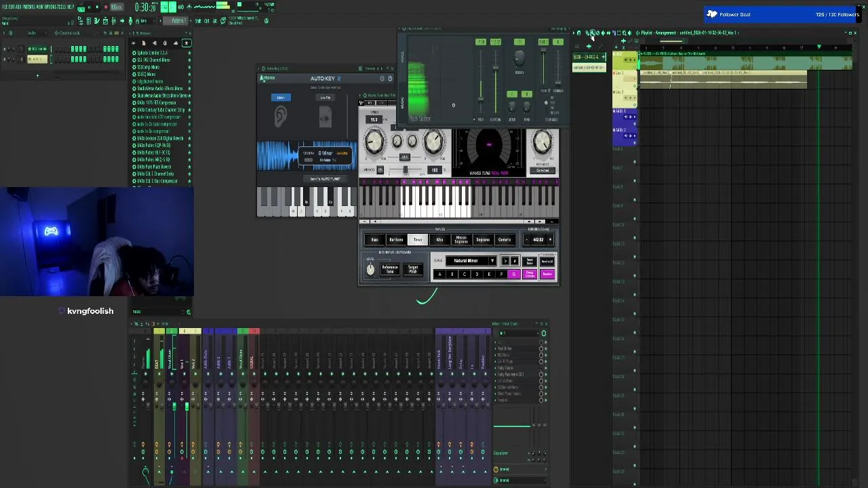Screen dimensions: 868x488
Task: Open the TOOLS menu
Action: click(x=63, y=7)
